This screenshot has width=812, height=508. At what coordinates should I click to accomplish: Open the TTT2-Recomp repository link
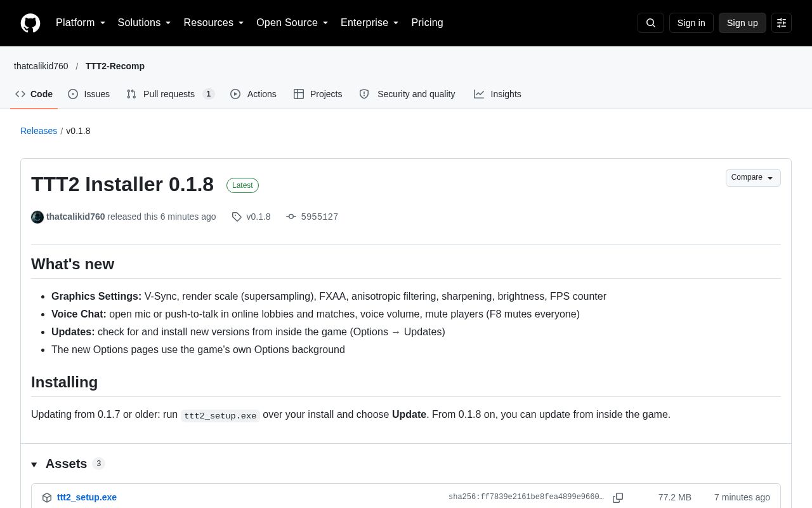(x=115, y=66)
